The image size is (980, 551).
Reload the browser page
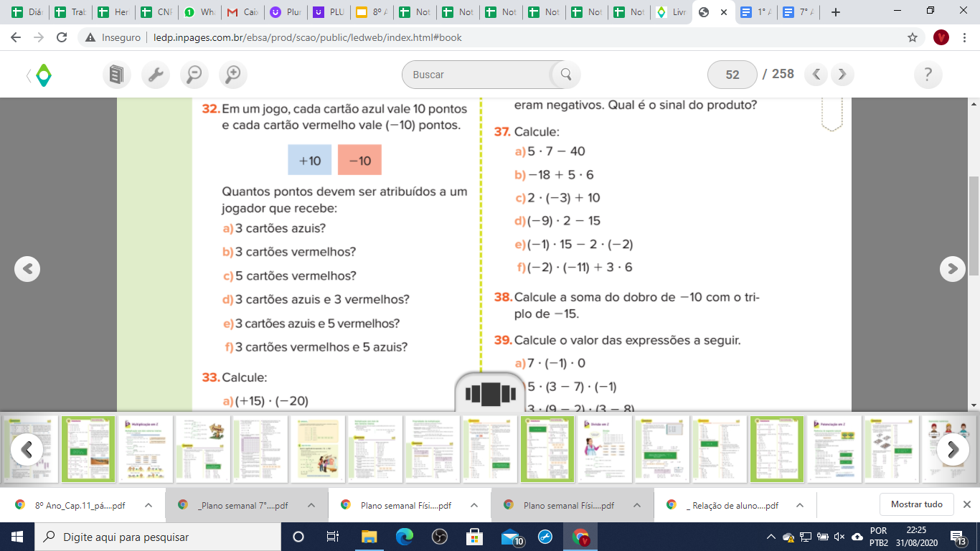62,37
